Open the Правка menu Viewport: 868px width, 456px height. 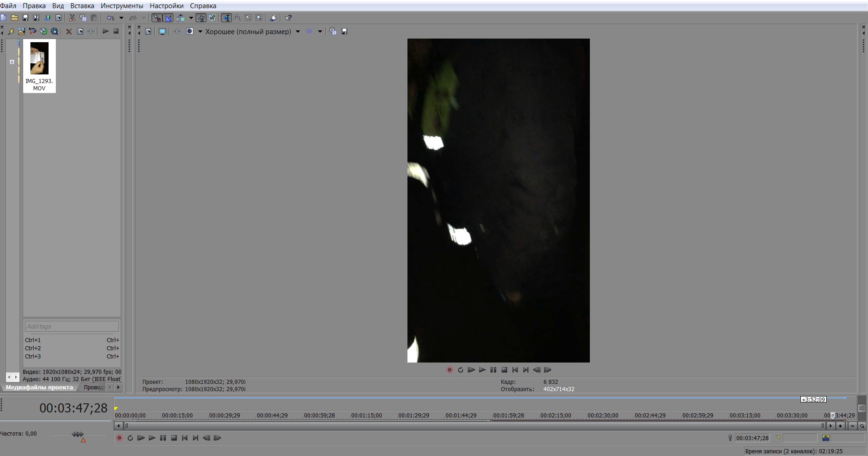(34, 6)
